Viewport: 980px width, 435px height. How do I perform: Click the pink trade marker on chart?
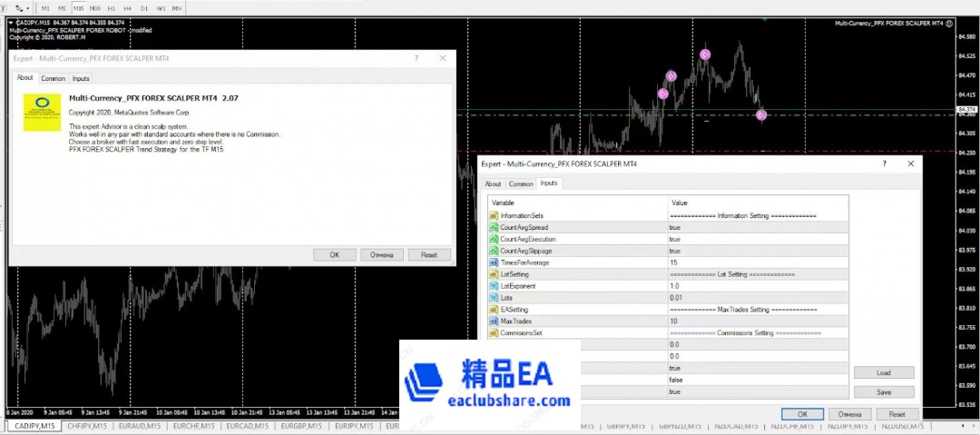click(x=705, y=54)
